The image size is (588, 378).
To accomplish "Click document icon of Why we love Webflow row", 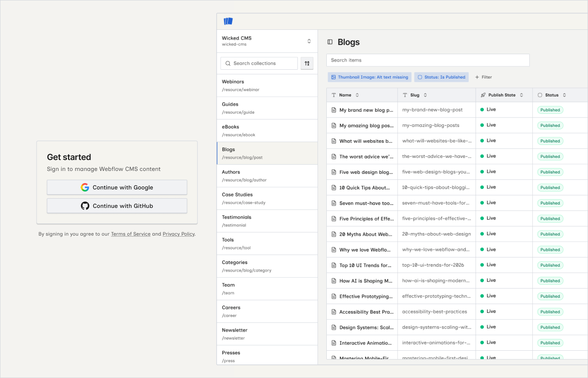I will click(334, 250).
